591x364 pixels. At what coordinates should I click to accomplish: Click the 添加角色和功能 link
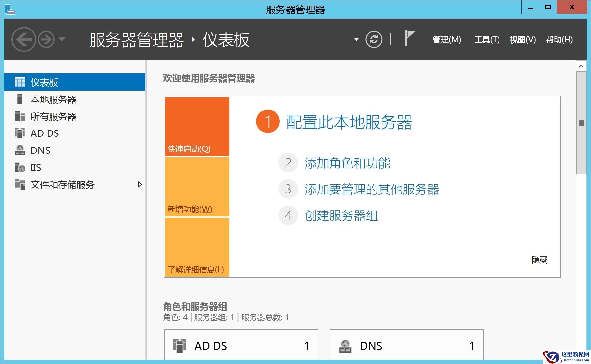coord(348,163)
